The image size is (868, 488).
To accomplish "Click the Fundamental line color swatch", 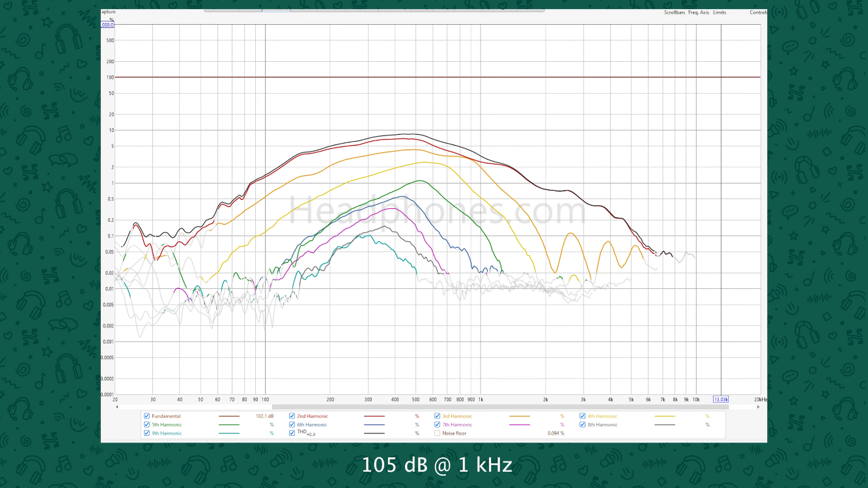I will tap(229, 416).
